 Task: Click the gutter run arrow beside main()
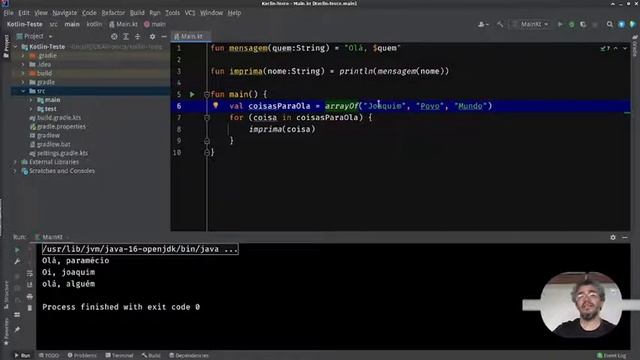(x=192, y=94)
